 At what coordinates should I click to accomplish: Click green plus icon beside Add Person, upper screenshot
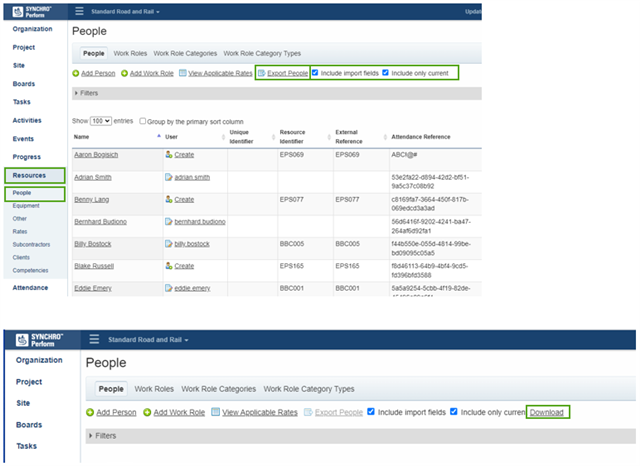(76, 73)
